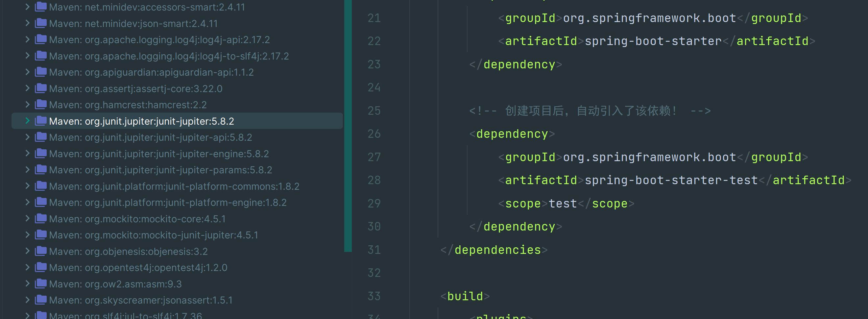Select Maven: org.skyscreamer:jsonassert:1.5.1 row
Image resolution: width=868 pixels, height=319 pixels.
point(177,300)
